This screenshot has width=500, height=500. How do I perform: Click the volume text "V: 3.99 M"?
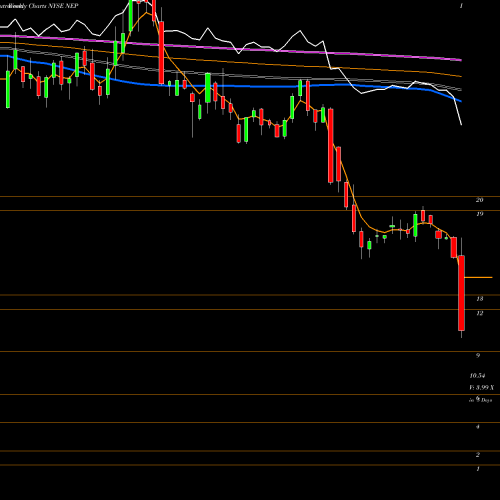(x=482, y=388)
